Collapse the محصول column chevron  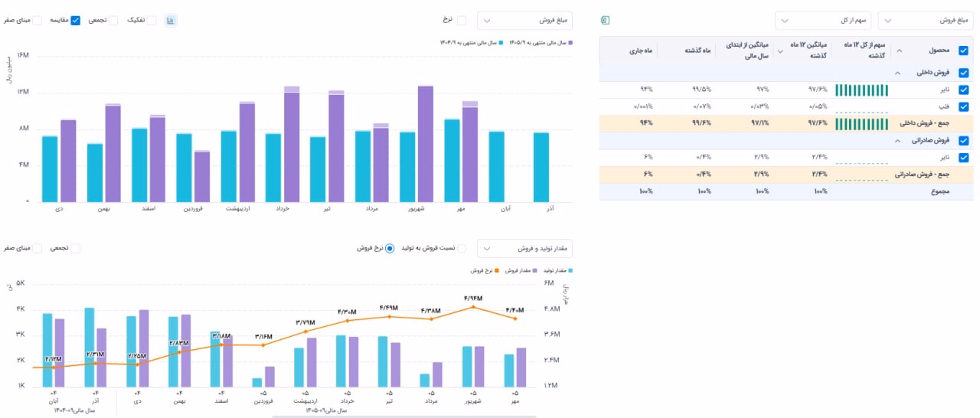899,51
